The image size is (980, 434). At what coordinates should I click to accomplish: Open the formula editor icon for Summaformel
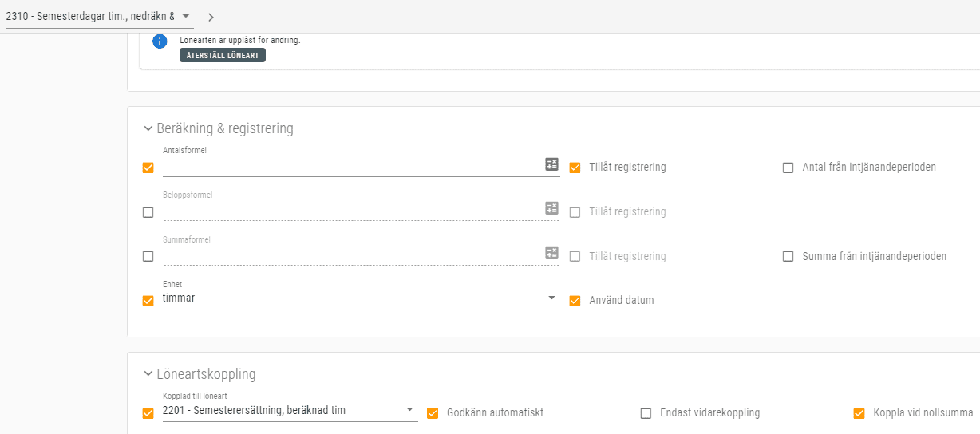pyautogui.click(x=551, y=253)
